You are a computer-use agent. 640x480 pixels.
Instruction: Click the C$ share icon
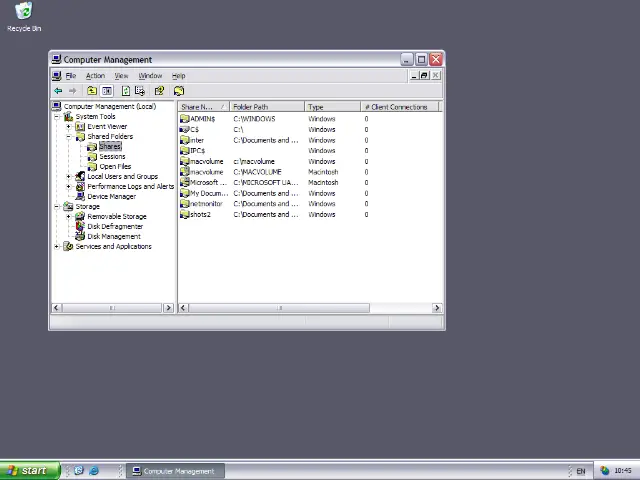pyautogui.click(x=184, y=129)
